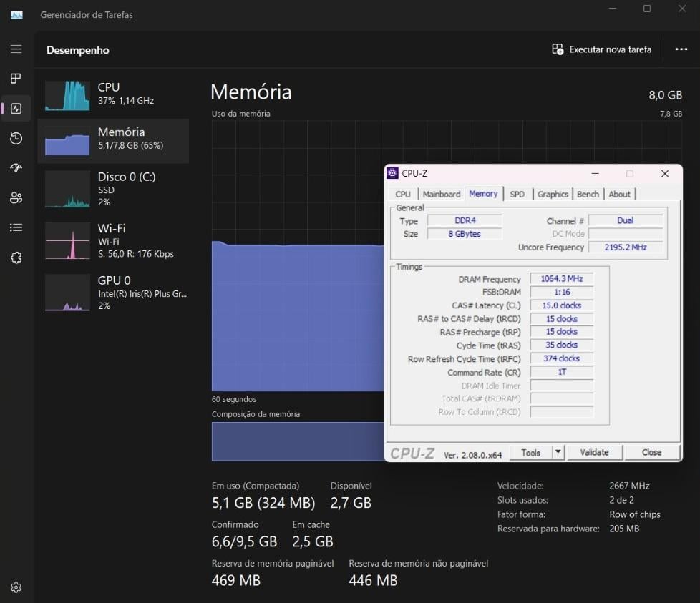
Task: Select the Performance page icon in sidebar
Action: (x=16, y=109)
